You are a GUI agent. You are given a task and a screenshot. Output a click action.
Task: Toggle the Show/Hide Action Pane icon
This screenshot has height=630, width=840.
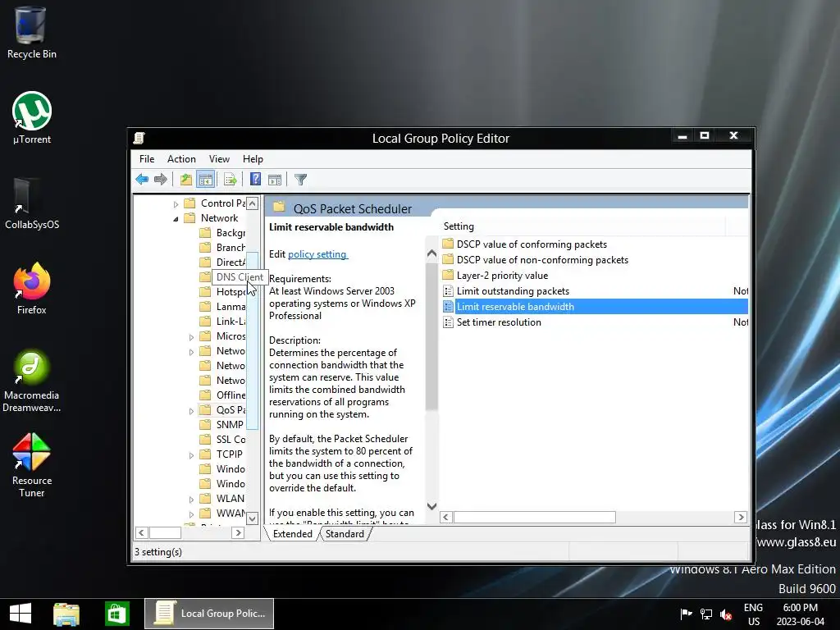coord(275,180)
